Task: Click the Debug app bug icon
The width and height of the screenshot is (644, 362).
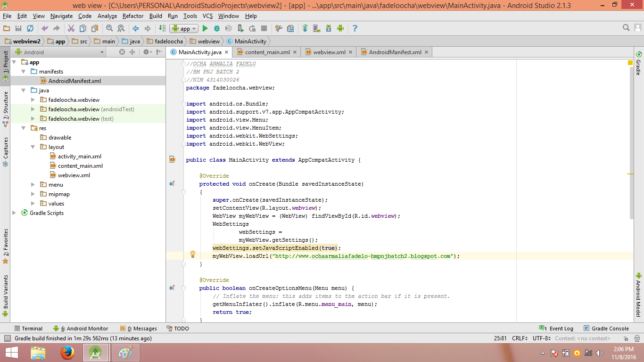Action: point(217,29)
